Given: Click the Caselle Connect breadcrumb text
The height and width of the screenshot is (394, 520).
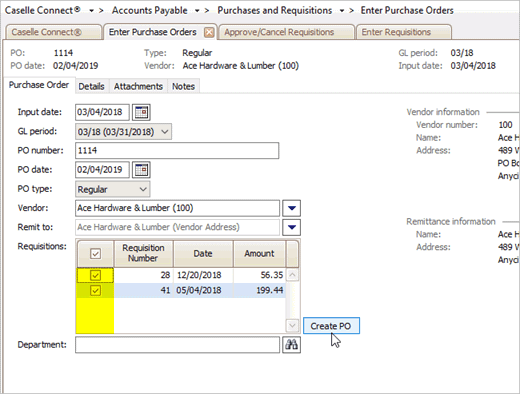Looking at the screenshot, I should [43, 10].
